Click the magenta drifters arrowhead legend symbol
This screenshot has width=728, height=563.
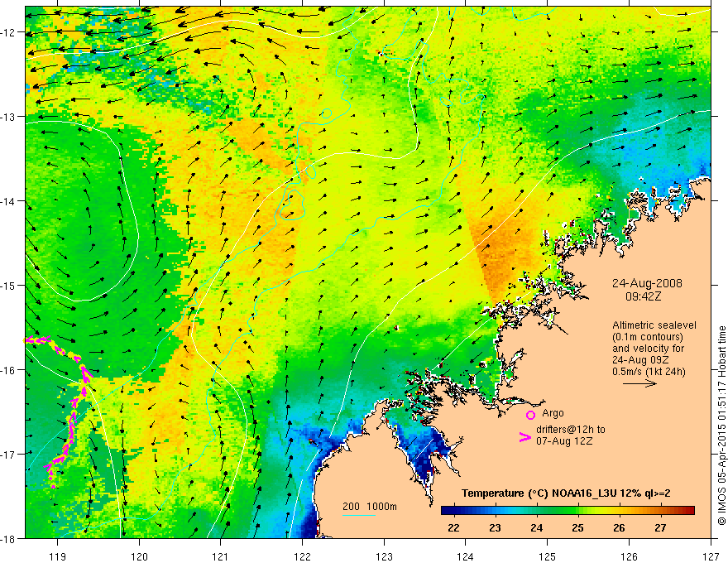tap(524, 437)
